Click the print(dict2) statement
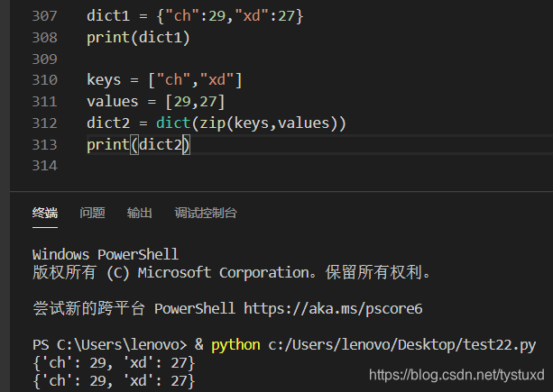This screenshot has height=392, width=553. (x=138, y=145)
